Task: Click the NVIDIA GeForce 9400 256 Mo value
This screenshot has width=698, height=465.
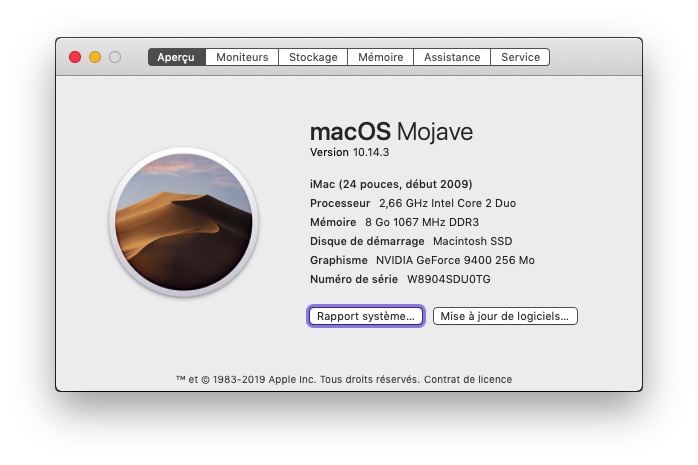Action: pyautogui.click(x=455, y=260)
